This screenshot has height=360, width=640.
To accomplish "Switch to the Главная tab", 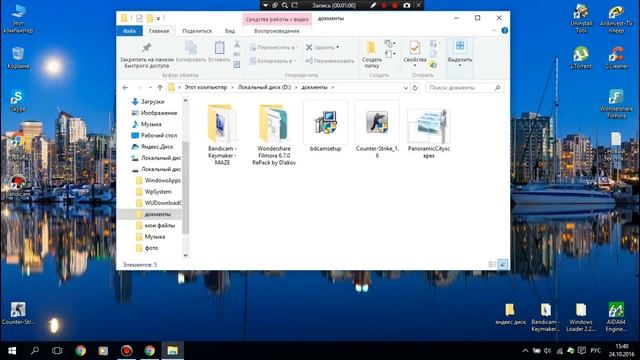I will pos(159,31).
